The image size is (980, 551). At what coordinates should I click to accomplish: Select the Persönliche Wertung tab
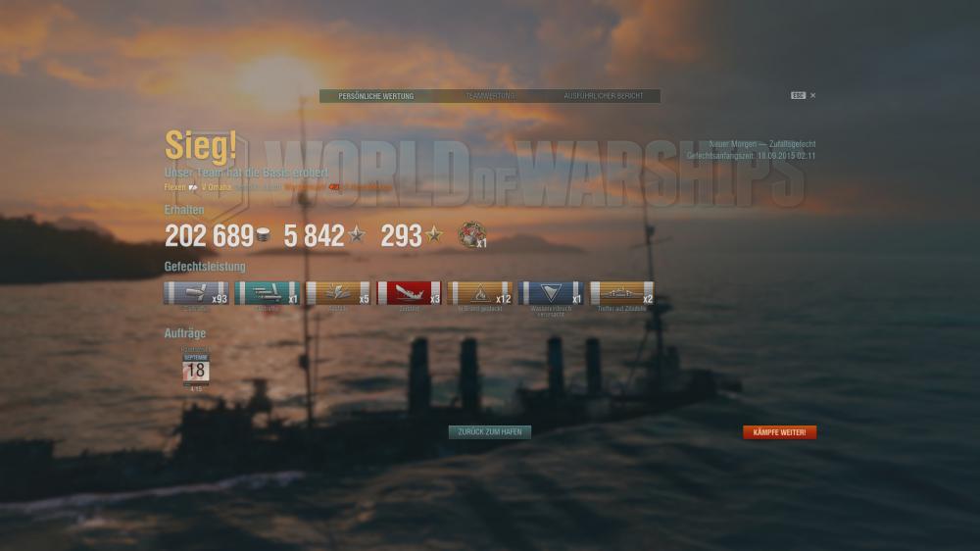point(375,96)
